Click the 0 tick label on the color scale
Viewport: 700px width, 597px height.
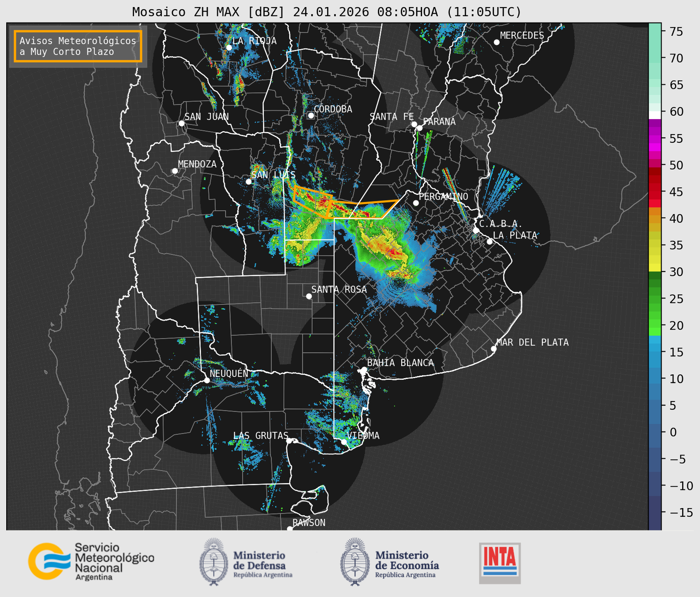click(x=673, y=433)
